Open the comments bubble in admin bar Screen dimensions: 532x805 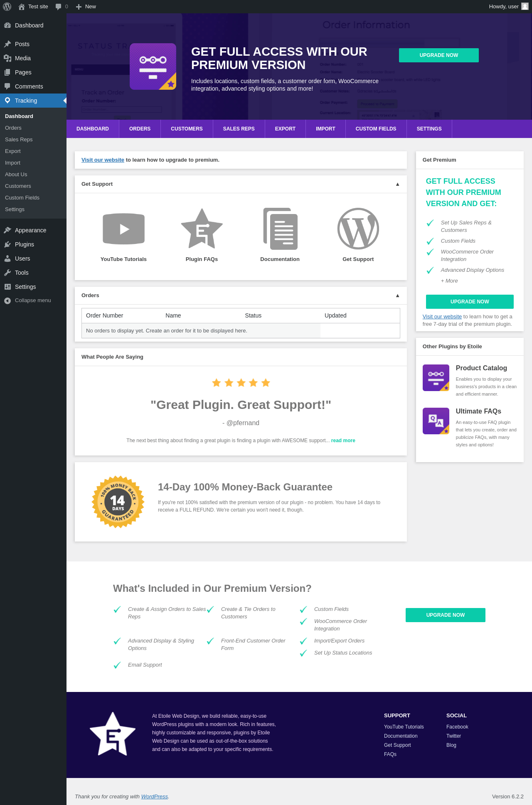[x=59, y=7]
